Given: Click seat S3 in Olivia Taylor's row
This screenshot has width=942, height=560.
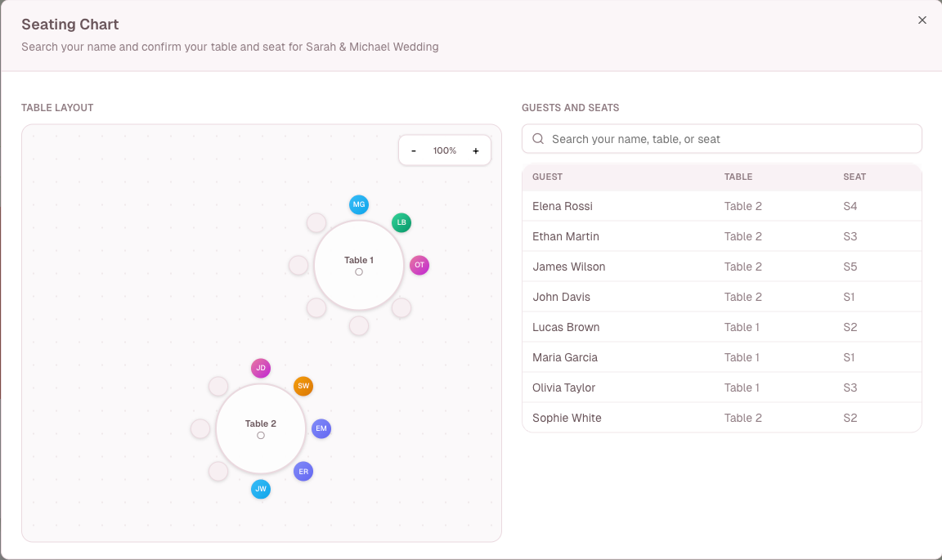Looking at the screenshot, I should pos(850,388).
